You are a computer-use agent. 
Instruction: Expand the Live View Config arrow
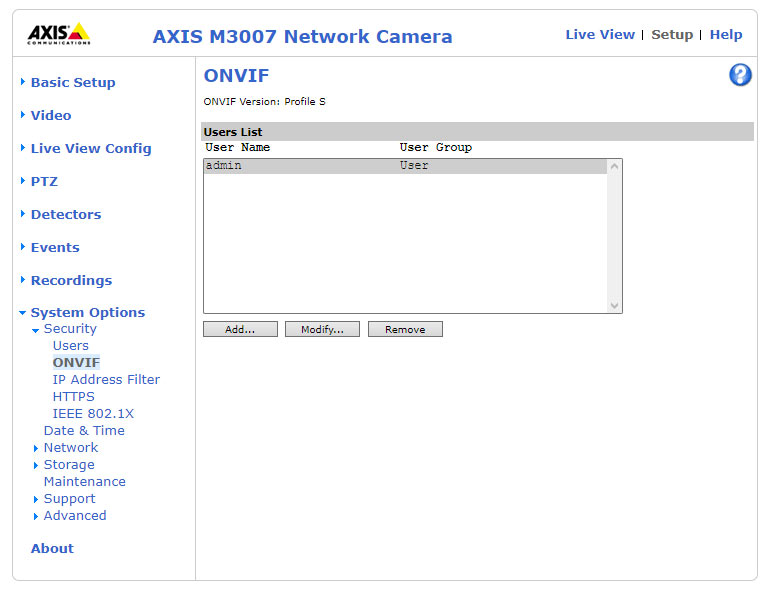tap(23, 148)
